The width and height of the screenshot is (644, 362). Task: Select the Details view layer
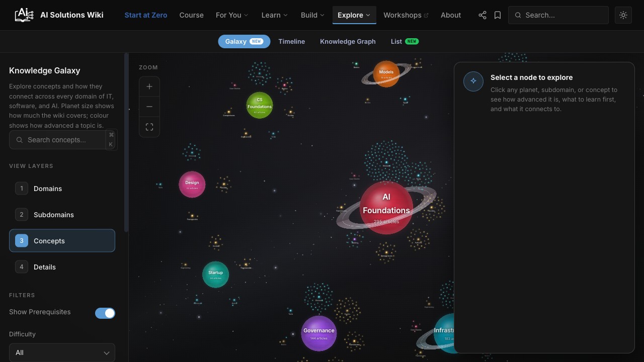click(62, 267)
